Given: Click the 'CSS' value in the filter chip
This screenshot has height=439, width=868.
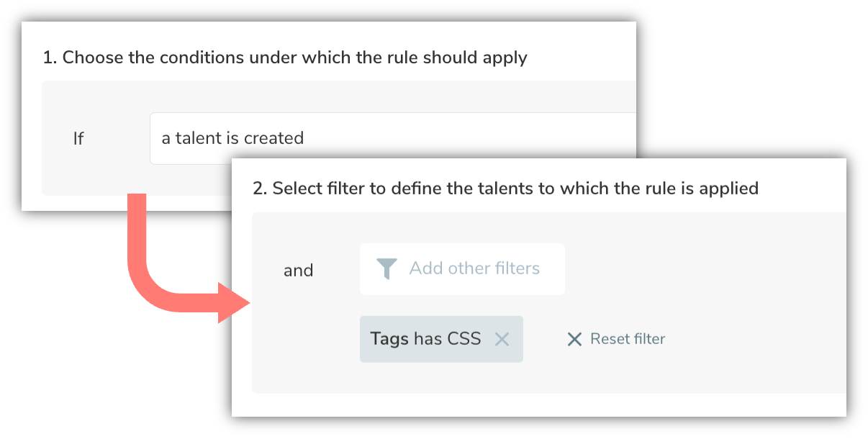Looking at the screenshot, I should pos(464,339).
